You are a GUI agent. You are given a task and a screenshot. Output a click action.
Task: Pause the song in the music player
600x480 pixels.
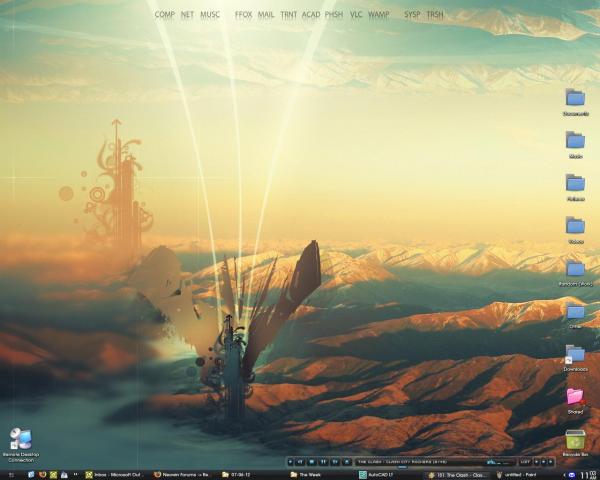[323, 462]
